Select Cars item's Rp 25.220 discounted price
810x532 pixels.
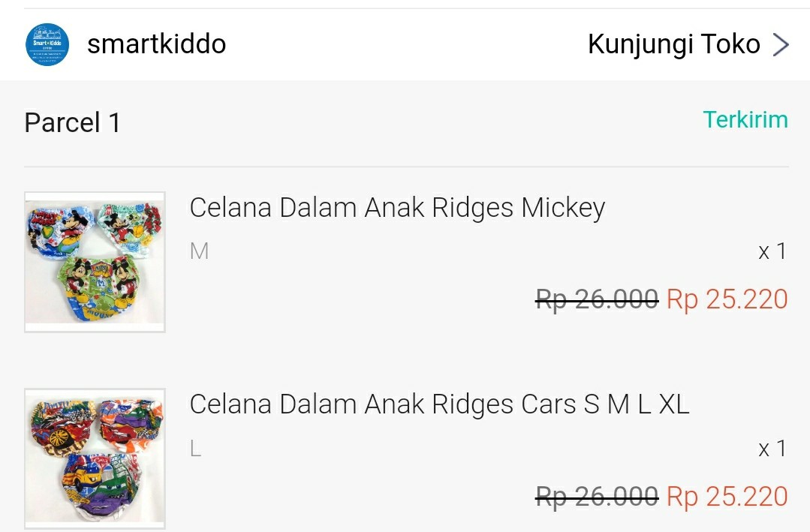pyautogui.click(x=727, y=497)
